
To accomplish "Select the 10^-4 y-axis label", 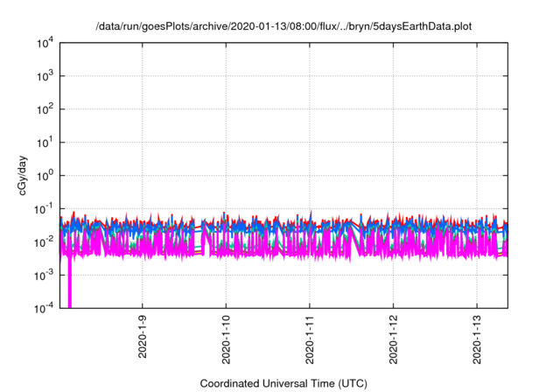I will (44, 308).
